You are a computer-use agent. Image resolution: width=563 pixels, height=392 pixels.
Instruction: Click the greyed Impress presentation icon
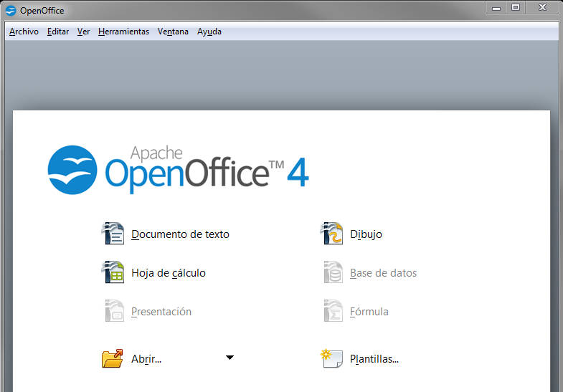click(114, 310)
